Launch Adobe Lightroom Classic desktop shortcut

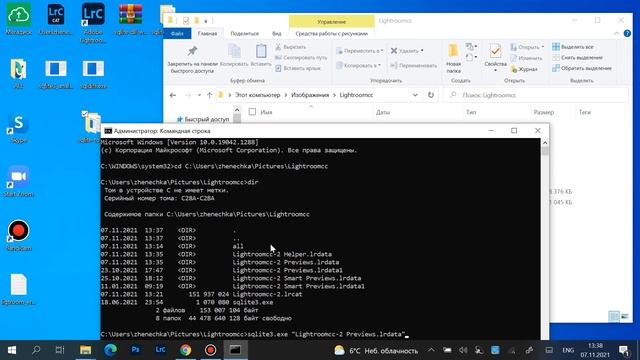(93, 22)
